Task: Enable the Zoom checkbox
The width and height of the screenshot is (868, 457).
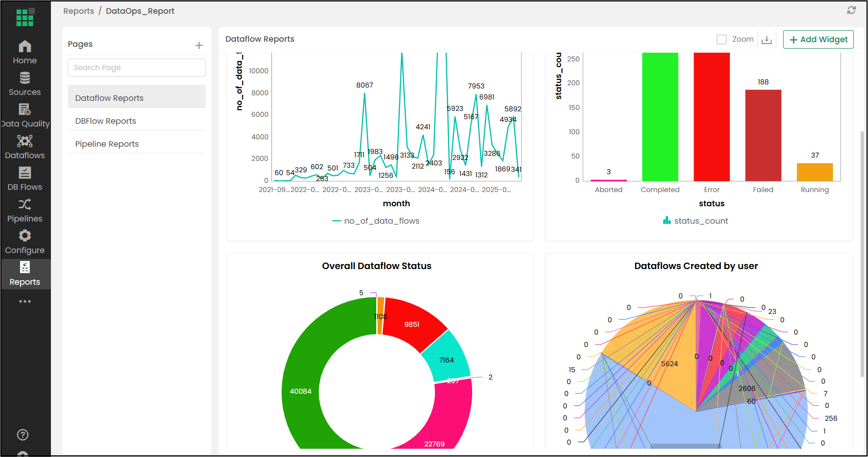Action: click(722, 39)
